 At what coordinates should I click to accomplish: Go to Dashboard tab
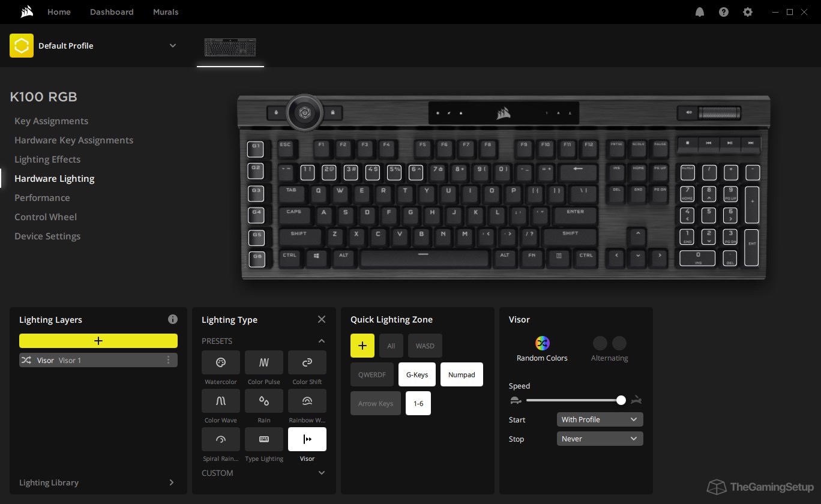tap(112, 12)
